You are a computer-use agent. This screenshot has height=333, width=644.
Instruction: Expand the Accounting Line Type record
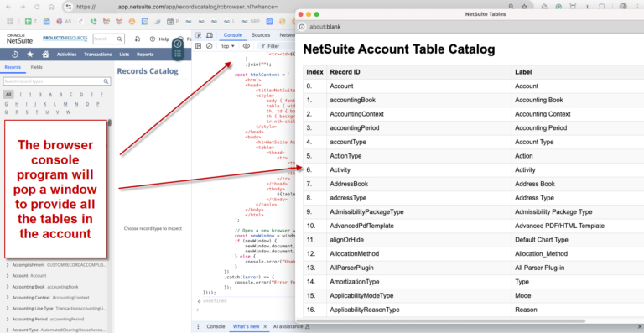click(8, 308)
